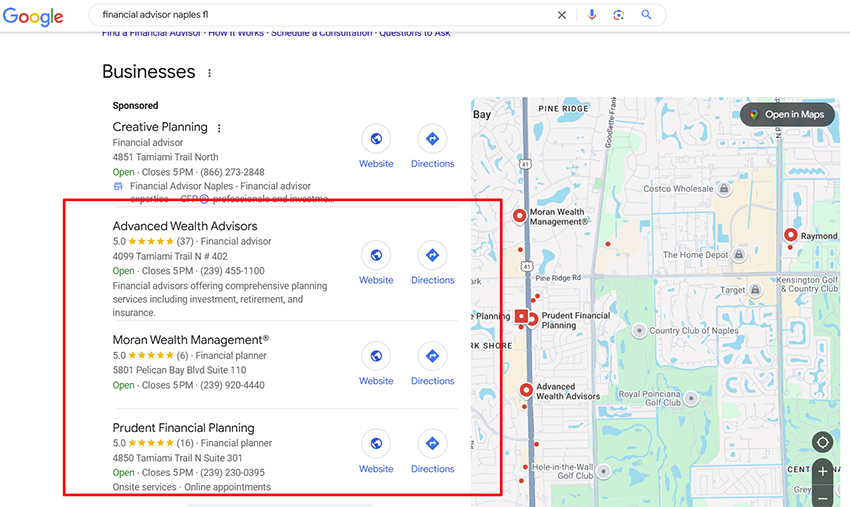Clear the search box text

click(562, 15)
